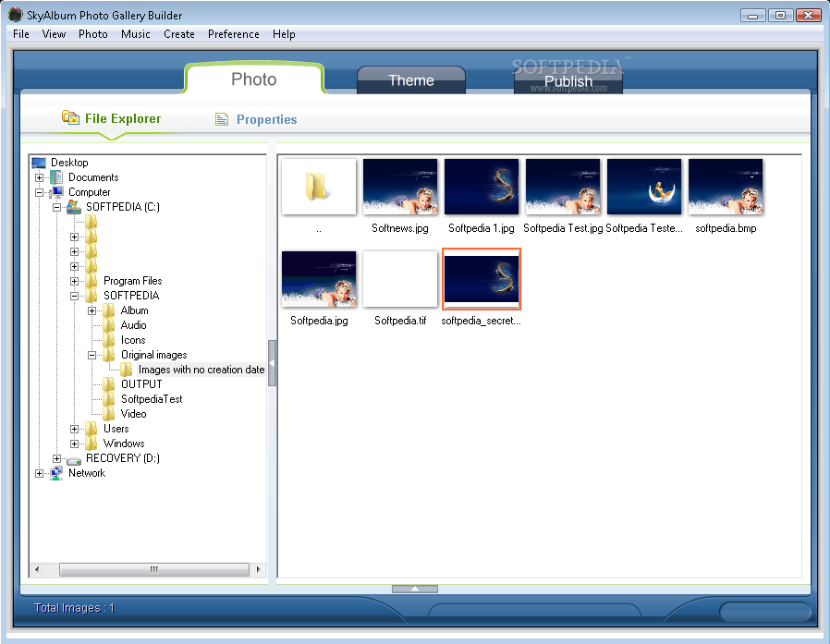
Task: Click the OUTPUT folder icon
Action: [x=108, y=384]
